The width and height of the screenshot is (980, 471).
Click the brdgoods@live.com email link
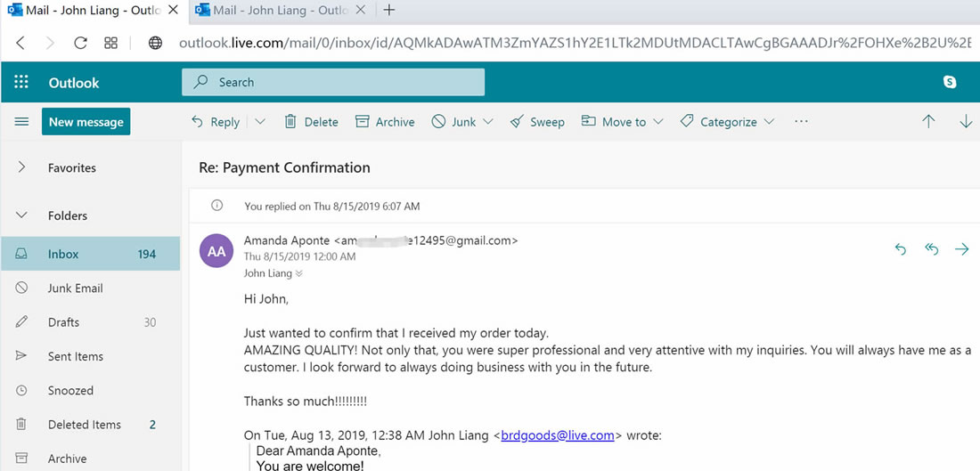pyautogui.click(x=558, y=435)
